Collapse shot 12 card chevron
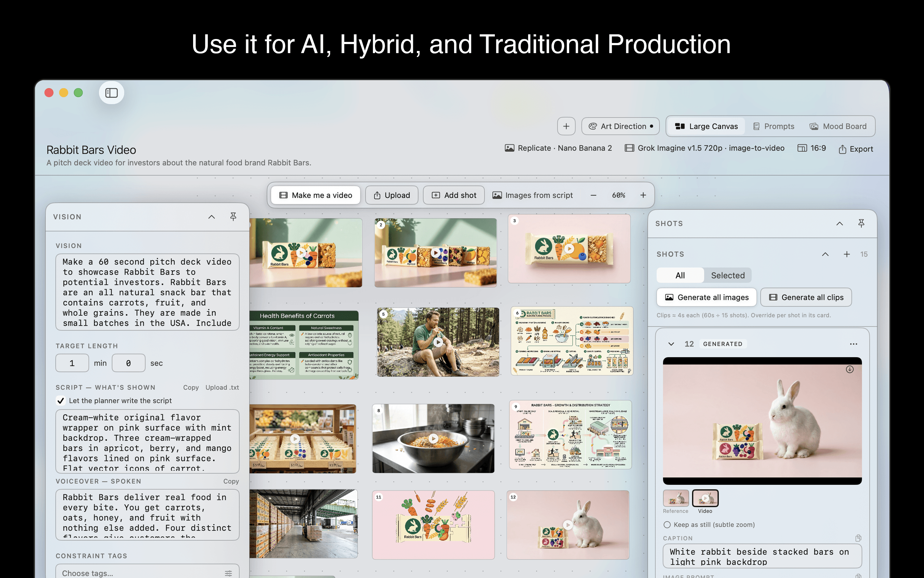Viewport: 924px width, 578px height. point(671,344)
